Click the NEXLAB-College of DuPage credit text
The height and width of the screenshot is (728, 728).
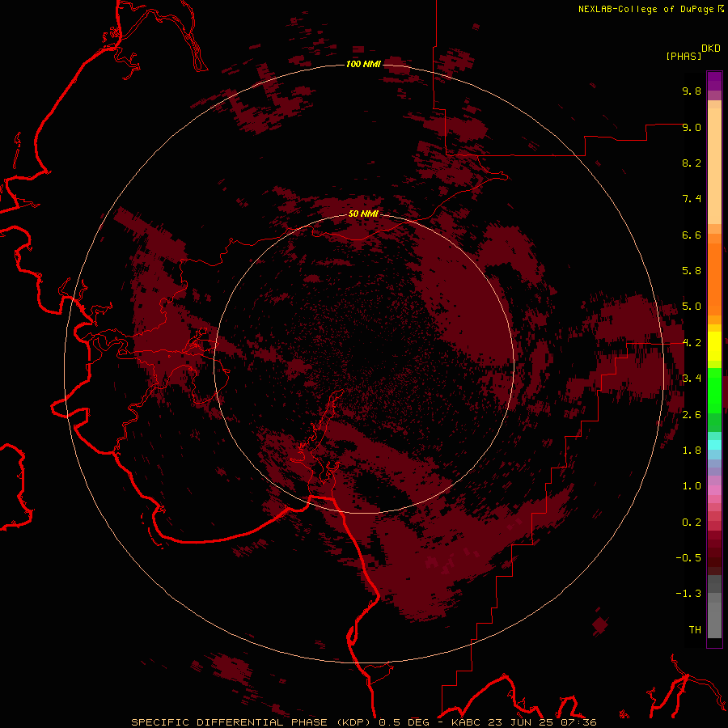(645, 9)
